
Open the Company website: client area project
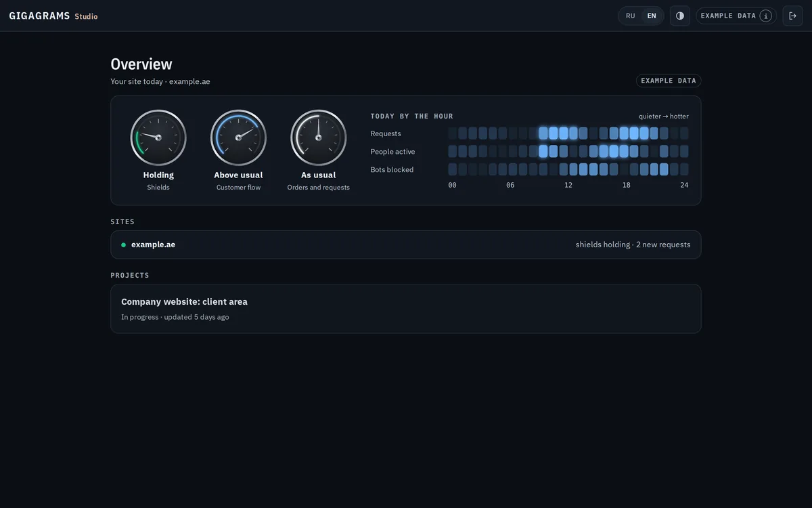tap(406, 308)
